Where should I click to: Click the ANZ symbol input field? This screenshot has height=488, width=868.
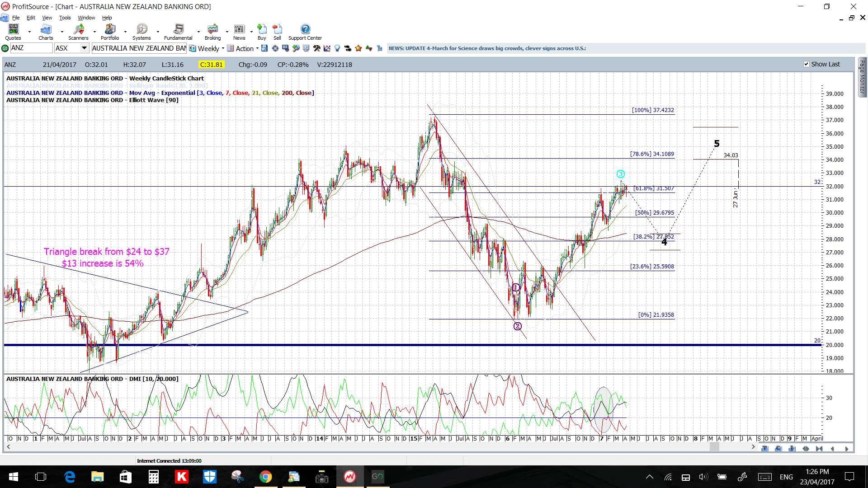click(x=31, y=48)
